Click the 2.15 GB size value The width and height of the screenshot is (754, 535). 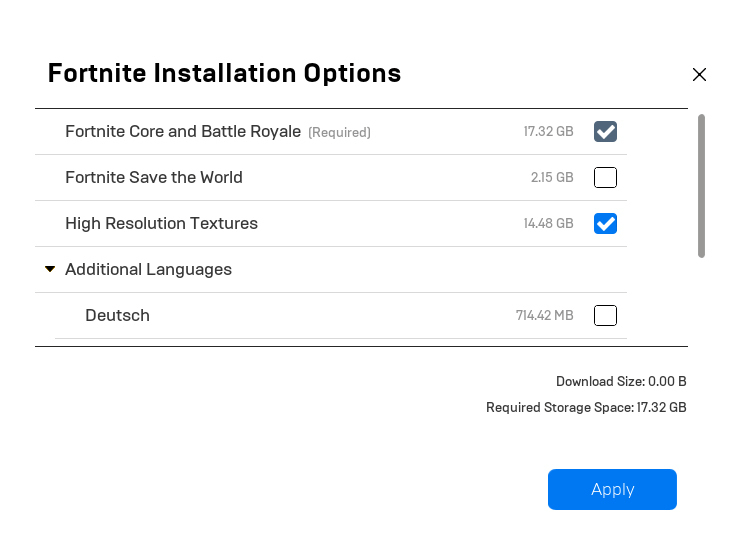point(552,178)
